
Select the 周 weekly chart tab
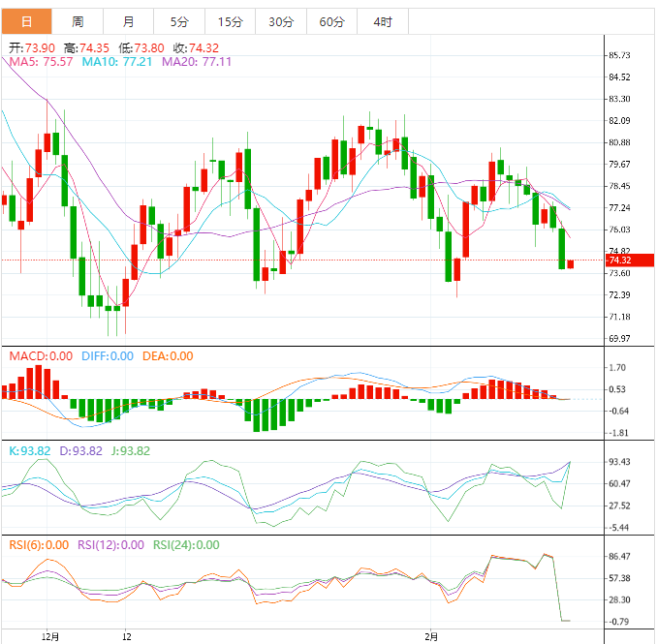[x=78, y=21]
